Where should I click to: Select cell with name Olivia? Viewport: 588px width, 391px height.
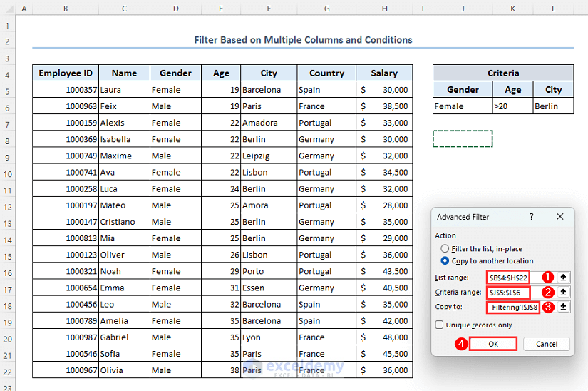point(124,370)
